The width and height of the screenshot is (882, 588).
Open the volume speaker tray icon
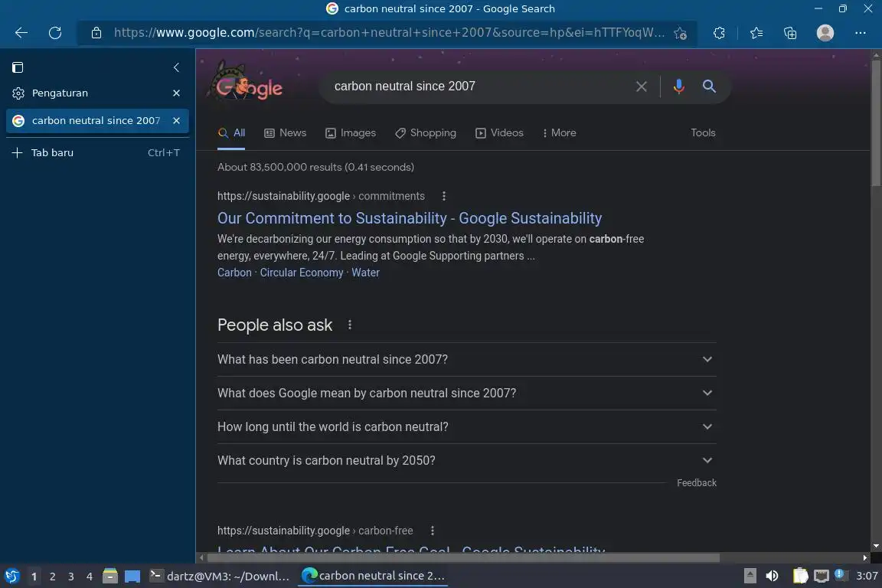[x=772, y=576]
